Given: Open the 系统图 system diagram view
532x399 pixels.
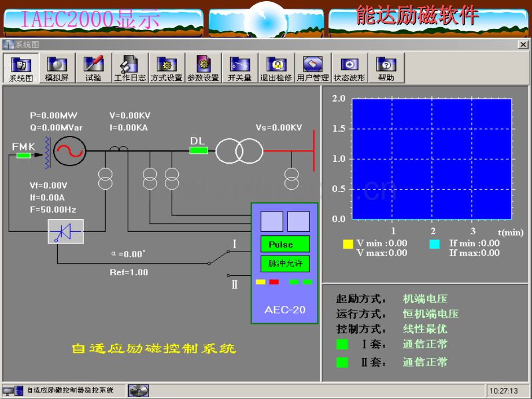Looking at the screenshot, I should [21, 68].
